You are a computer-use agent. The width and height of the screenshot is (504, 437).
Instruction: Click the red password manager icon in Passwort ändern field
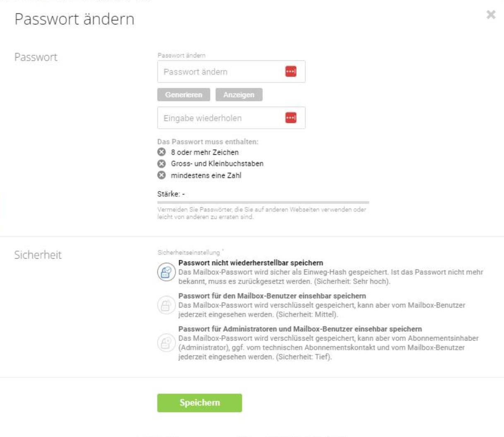291,72
